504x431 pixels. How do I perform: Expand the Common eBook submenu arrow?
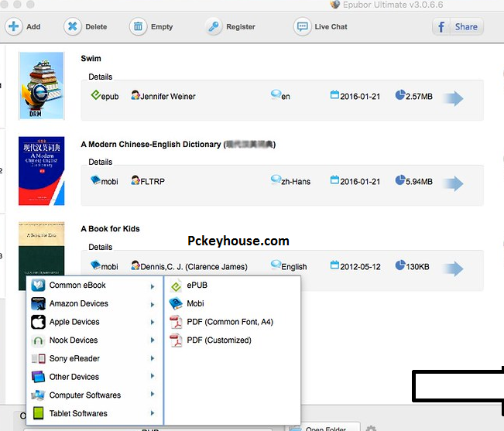pos(153,286)
